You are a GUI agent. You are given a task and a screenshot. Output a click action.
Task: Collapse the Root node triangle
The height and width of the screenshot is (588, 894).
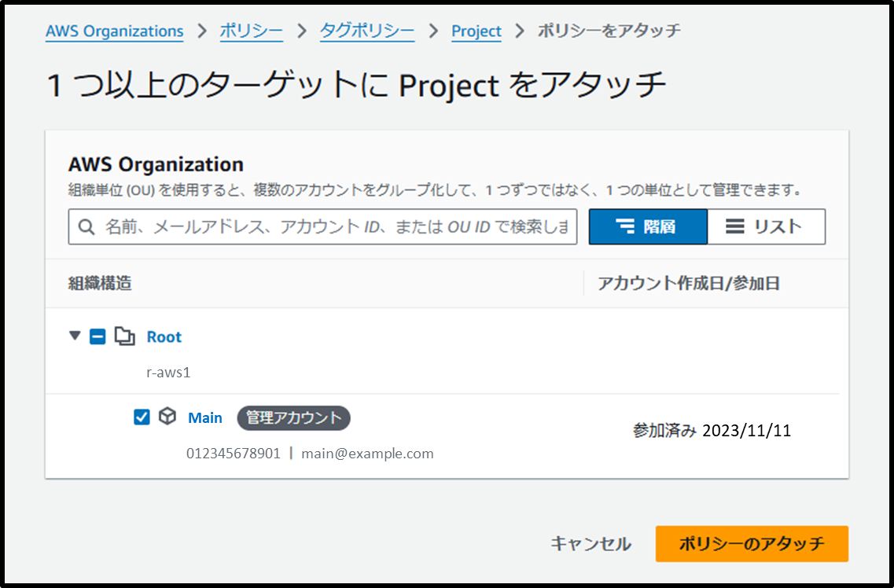tap(75, 336)
